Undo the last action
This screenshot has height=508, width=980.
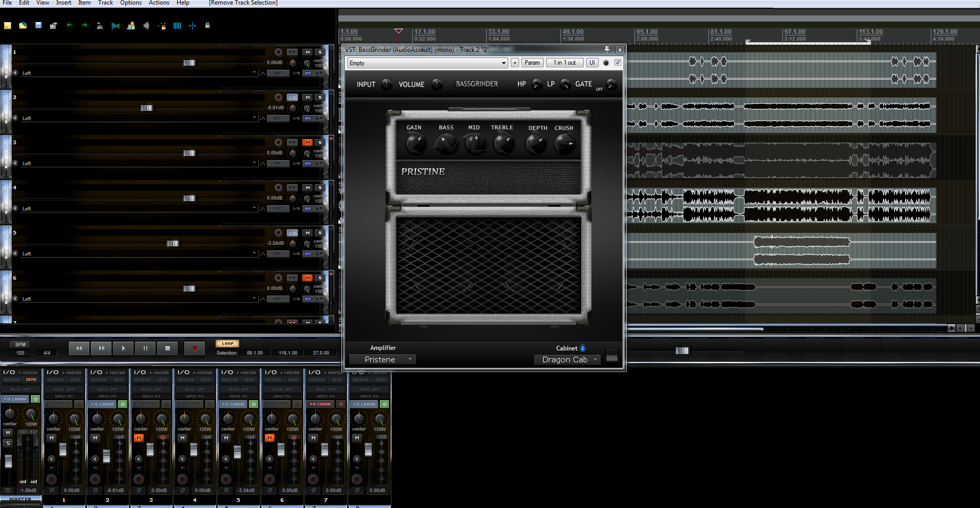(70, 26)
